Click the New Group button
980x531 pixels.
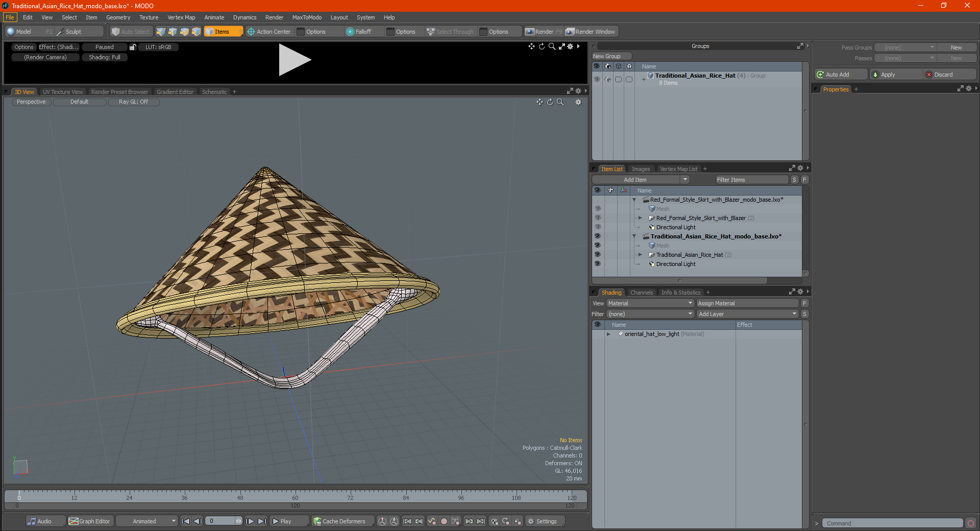click(611, 56)
